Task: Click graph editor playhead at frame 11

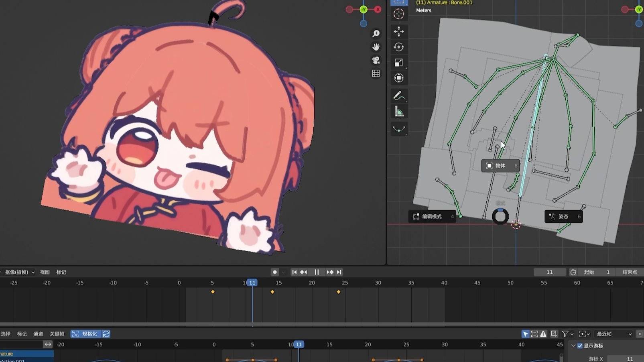Action: [x=299, y=345]
